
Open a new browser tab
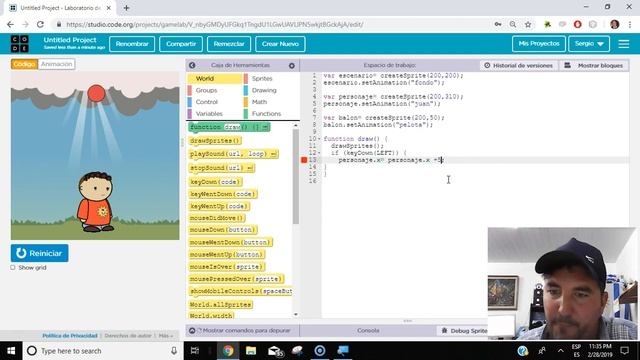pyautogui.click(x=126, y=8)
